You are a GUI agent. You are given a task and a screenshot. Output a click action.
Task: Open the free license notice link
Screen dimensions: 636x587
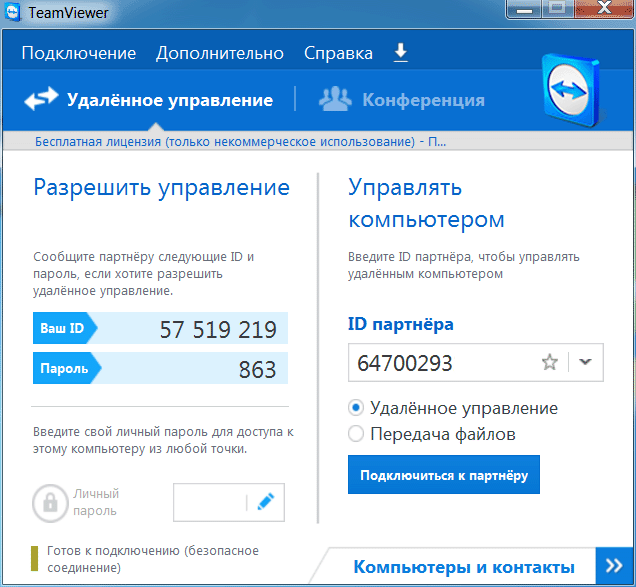tap(240, 142)
